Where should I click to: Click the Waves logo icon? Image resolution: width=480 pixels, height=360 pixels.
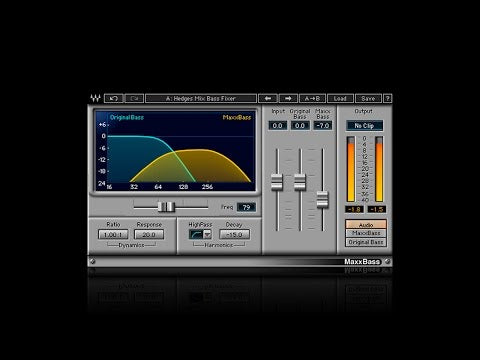[95, 98]
